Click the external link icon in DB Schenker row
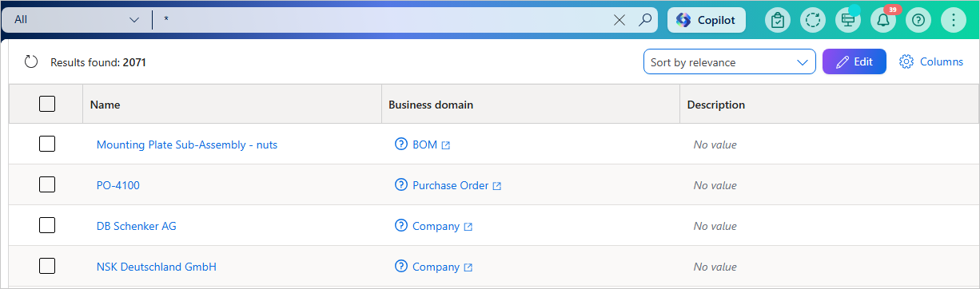 (x=468, y=227)
